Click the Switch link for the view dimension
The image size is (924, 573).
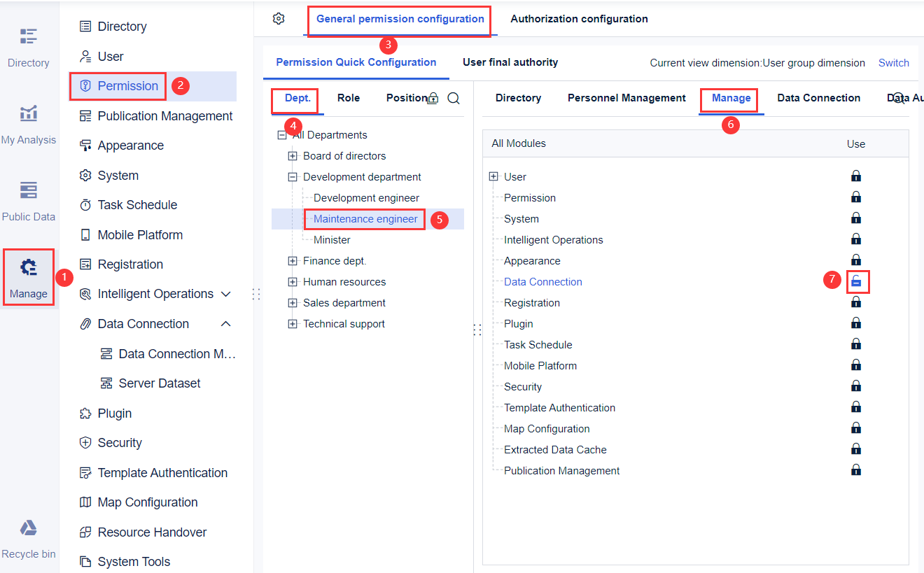894,63
